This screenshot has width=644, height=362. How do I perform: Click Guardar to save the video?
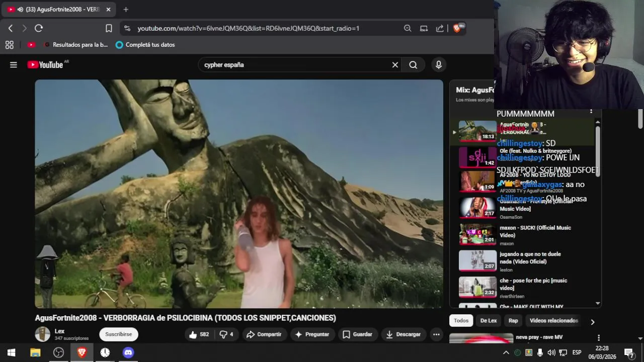click(x=358, y=334)
